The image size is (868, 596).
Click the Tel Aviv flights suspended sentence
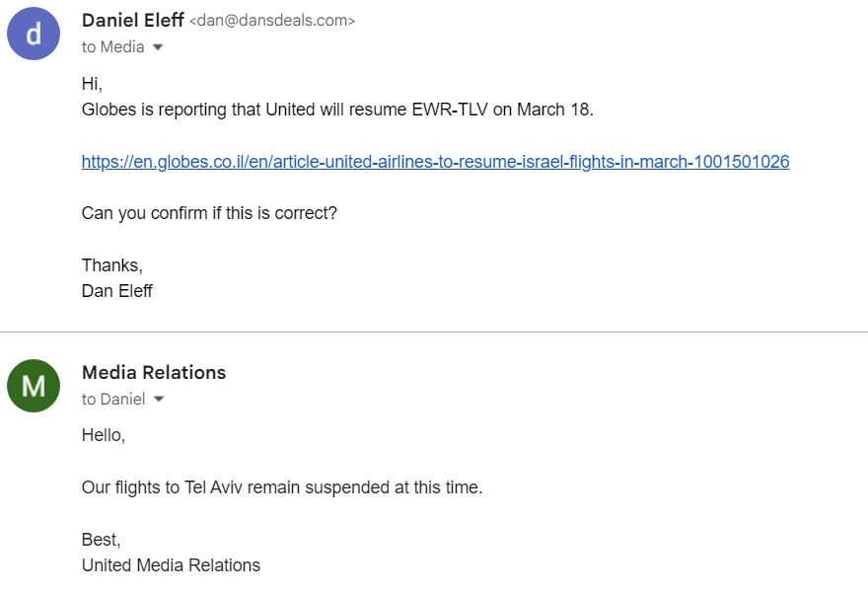282,487
